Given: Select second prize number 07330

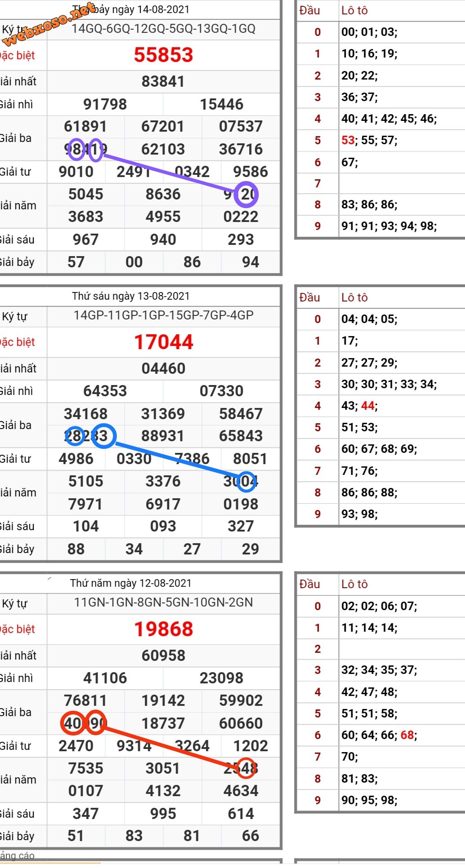Looking at the screenshot, I should 222,391.
